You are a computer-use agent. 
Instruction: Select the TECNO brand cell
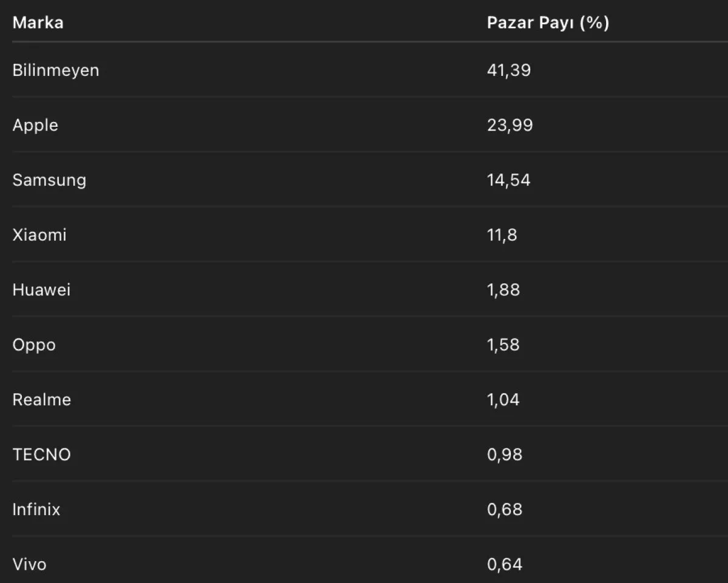41,454
